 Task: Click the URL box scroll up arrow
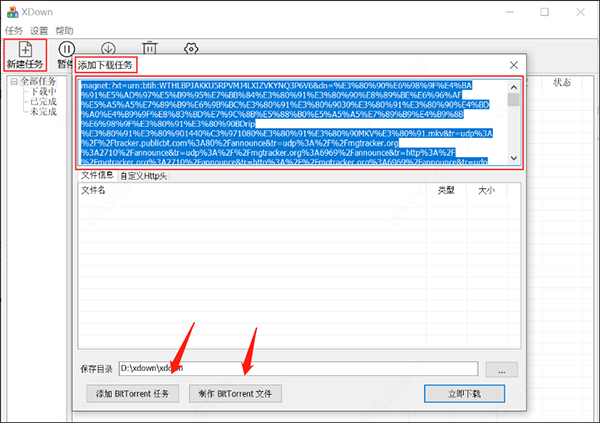(x=514, y=87)
